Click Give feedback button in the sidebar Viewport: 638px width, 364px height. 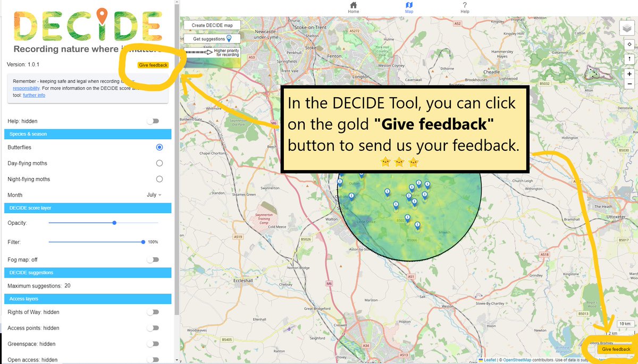[x=153, y=65]
